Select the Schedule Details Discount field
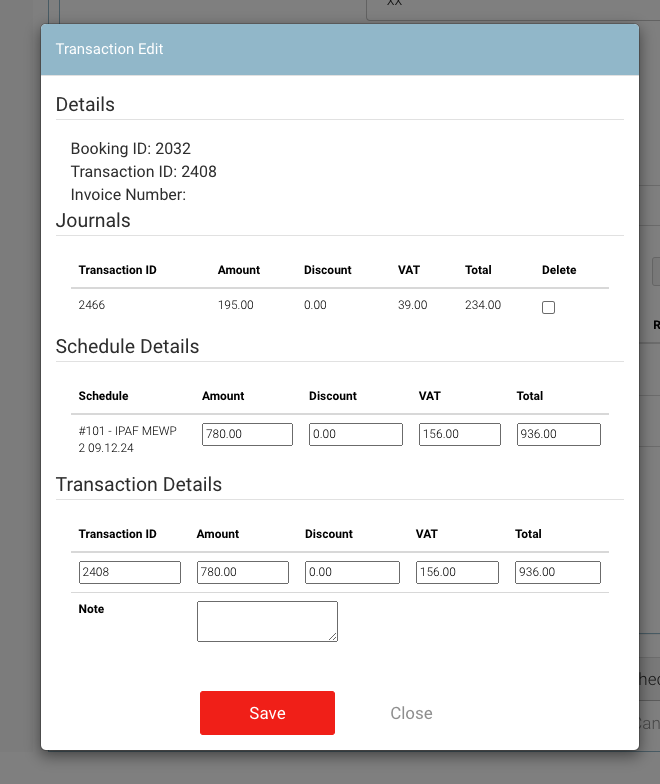Screen dimensions: 660x784 355,434
